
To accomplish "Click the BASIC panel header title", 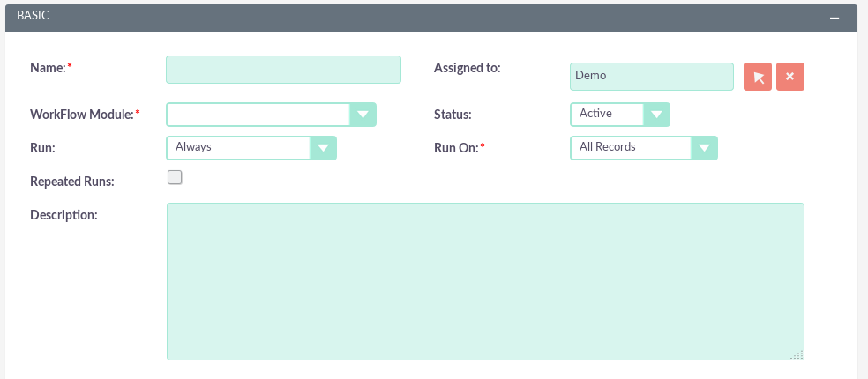I will (33, 15).
